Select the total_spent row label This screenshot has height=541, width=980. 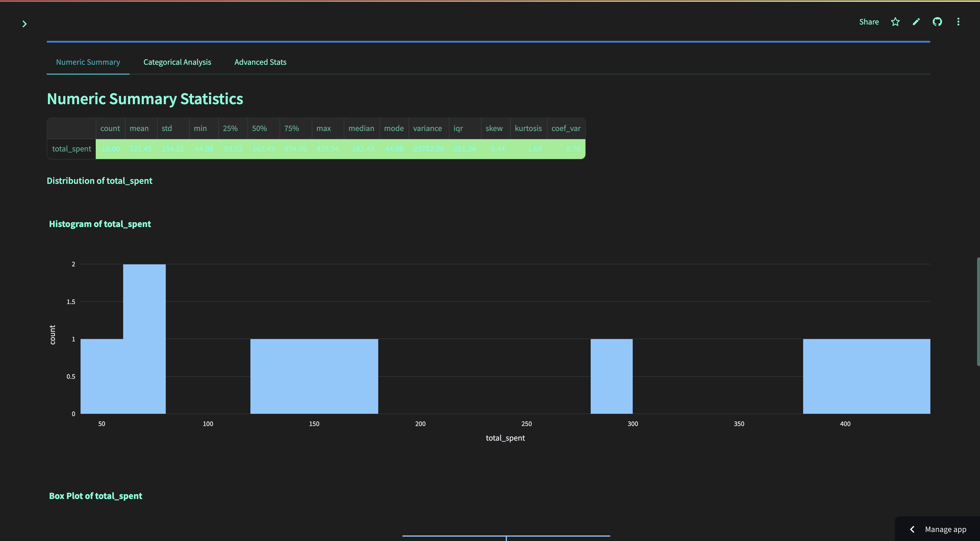pos(72,149)
